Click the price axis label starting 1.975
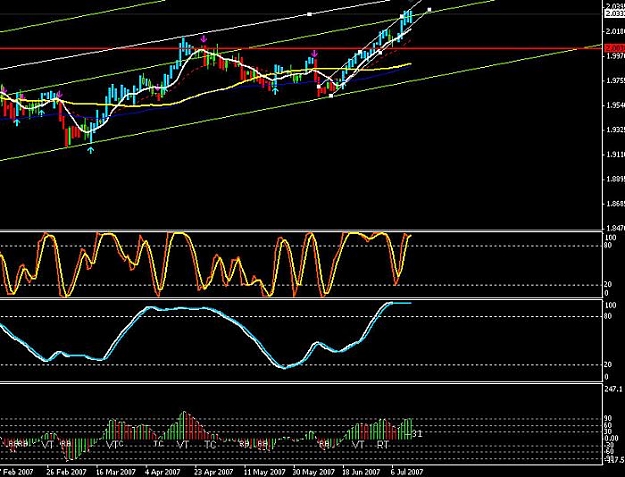625x477 pixels. click(x=614, y=81)
